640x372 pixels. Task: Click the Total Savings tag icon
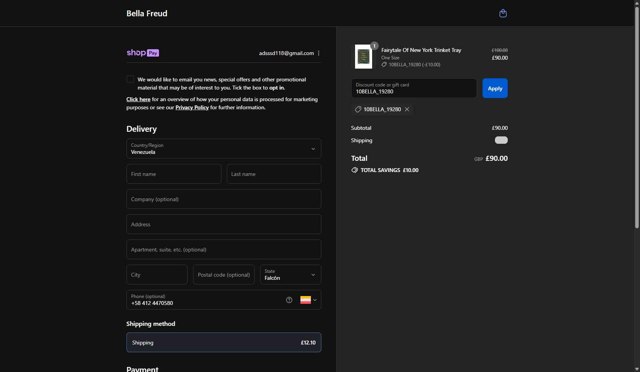coord(354,170)
